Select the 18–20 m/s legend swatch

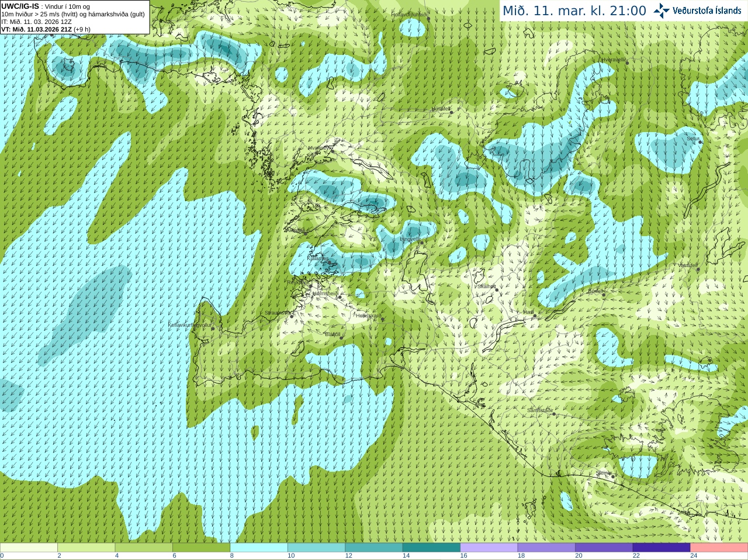[546, 548]
